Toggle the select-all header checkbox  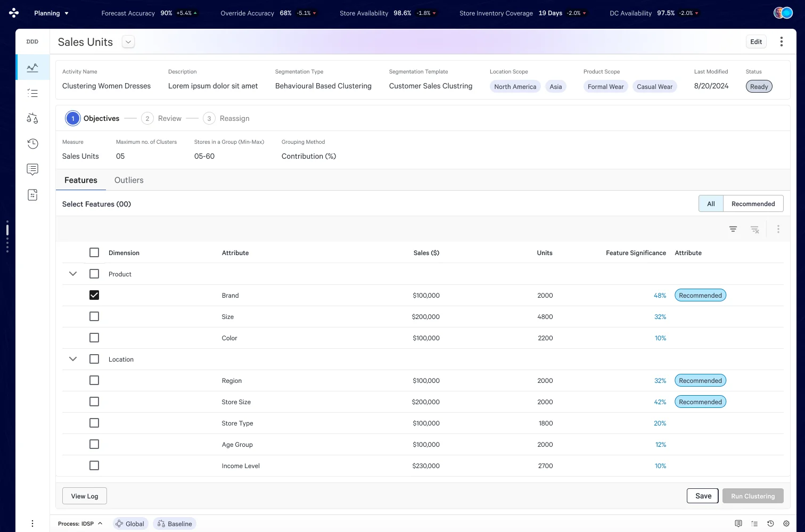(94, 252)
